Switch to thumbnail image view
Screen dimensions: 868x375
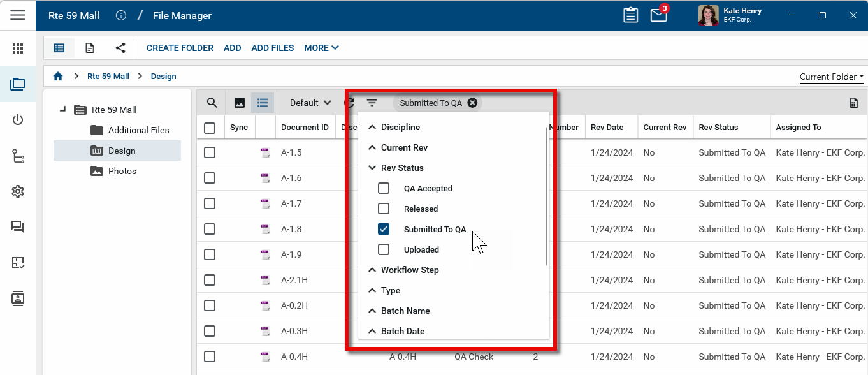point(240,103)
